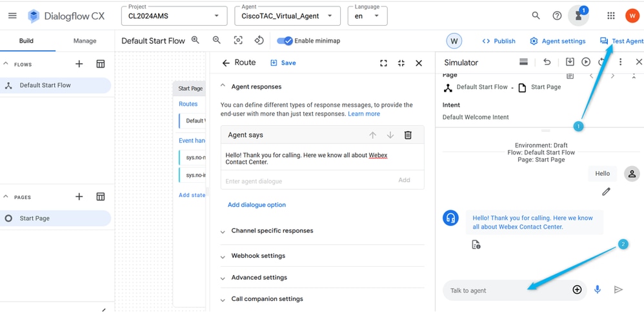Click the agent's greeting text message
The image size is (644, 312).
coord(533,222)
